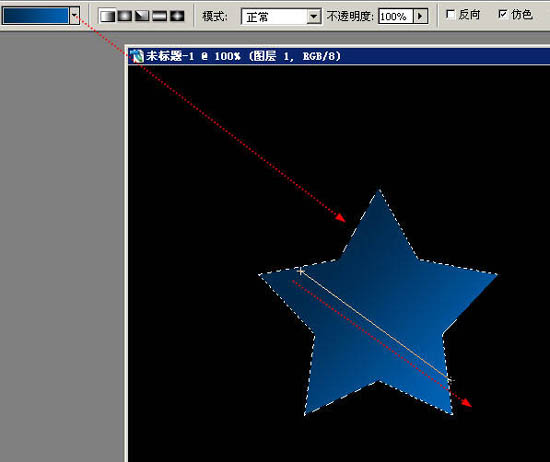Select the Linear Gradient style icon

pos(107,16)
